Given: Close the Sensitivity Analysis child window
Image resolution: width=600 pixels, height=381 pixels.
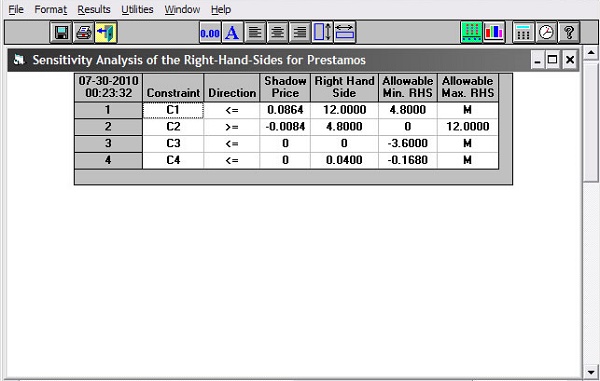Looking at the screenshot, I should 570,60.
